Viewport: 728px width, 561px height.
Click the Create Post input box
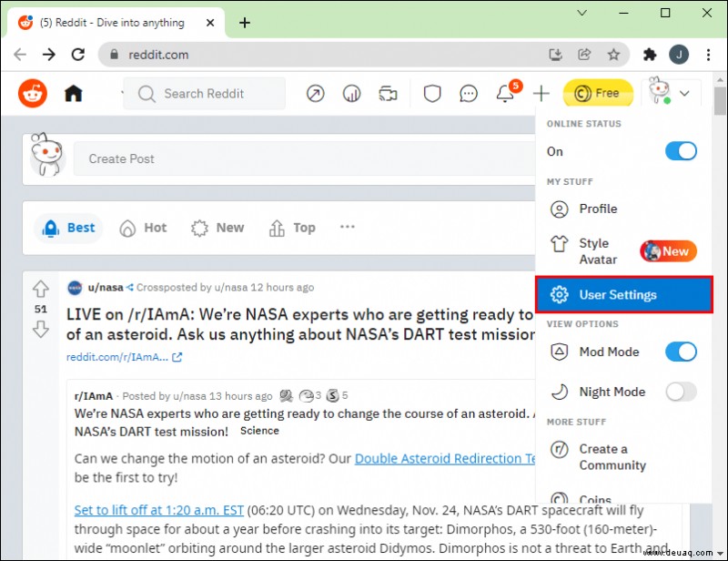(304, 159)
